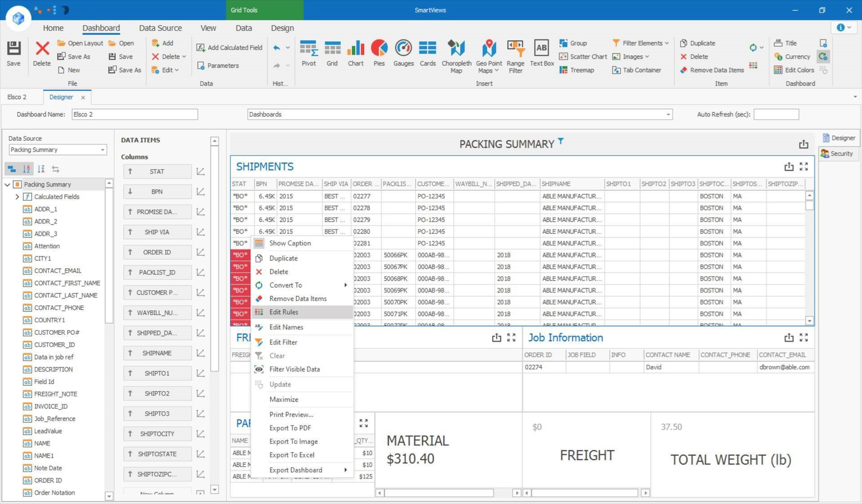862x504 pixels.
Task: Insert a Gauges item
Action: 403,55
